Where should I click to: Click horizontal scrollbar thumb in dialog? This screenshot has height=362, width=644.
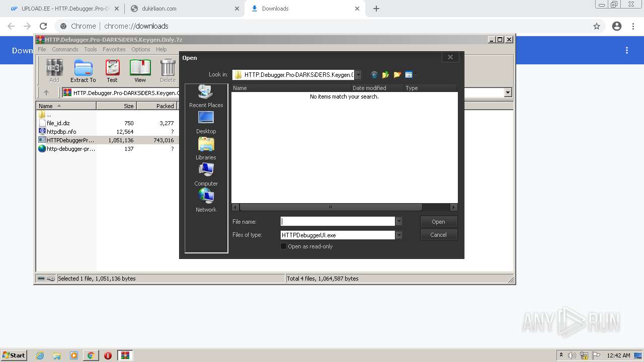coord(331,207)
